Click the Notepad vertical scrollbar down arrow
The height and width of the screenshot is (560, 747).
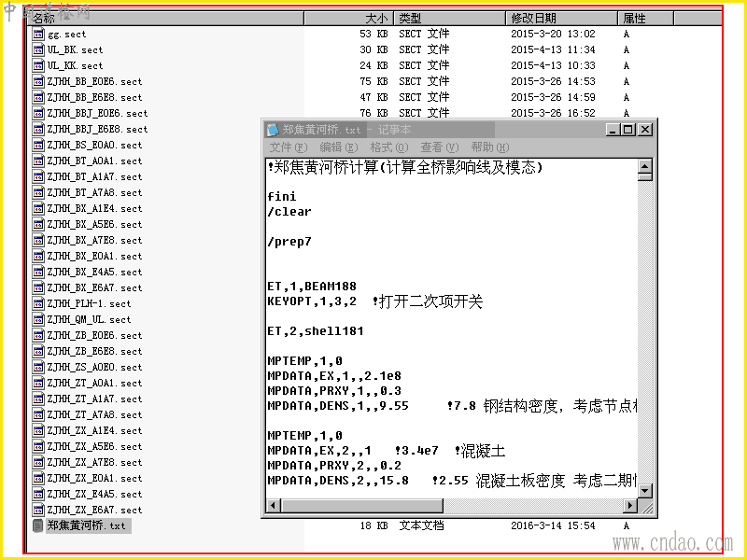(x=644, y=491)
